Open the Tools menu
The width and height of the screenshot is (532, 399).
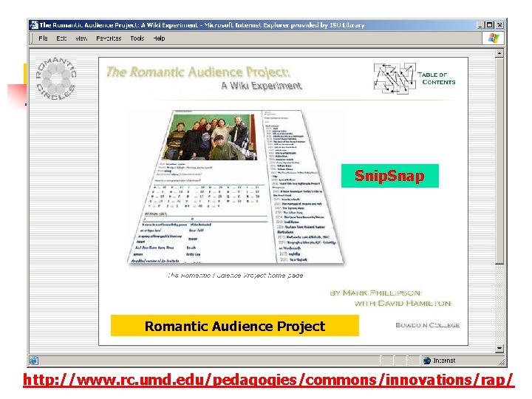(x=137, y=38)
